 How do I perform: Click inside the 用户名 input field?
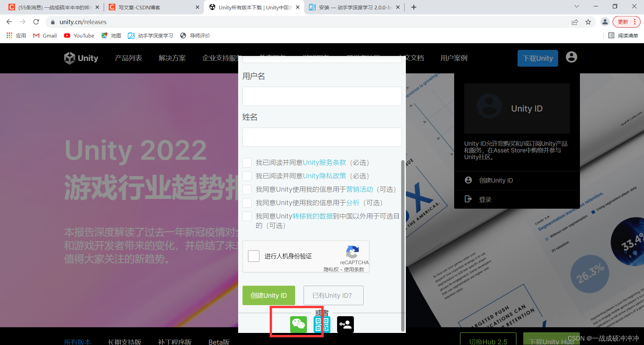(x=322, y=96)
